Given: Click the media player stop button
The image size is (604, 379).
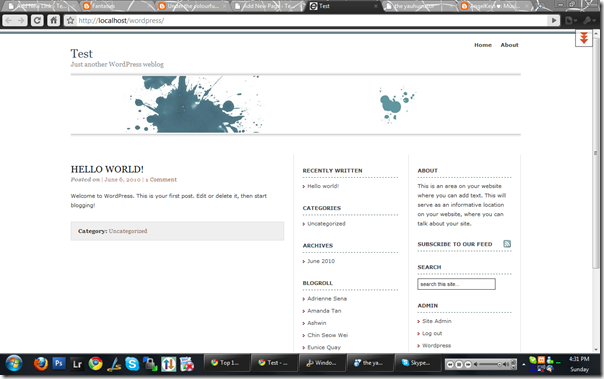Looking at the screenshot, I should (x=459, y=364).
